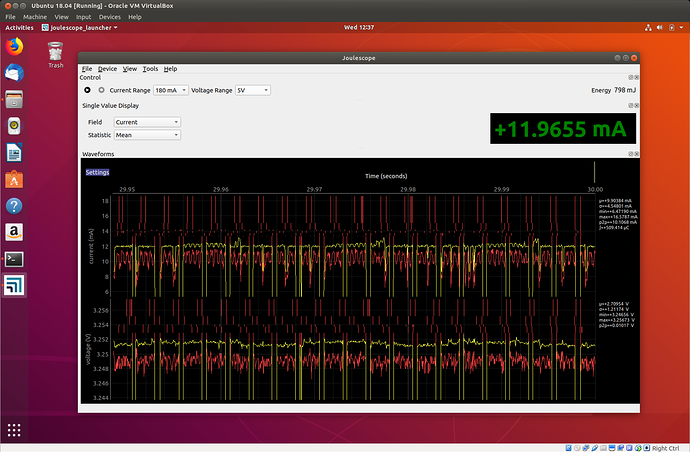The height and width of the screenshot is (452, 690).
Task: Click the power icon in top bar
Action: tap(672, 27)
